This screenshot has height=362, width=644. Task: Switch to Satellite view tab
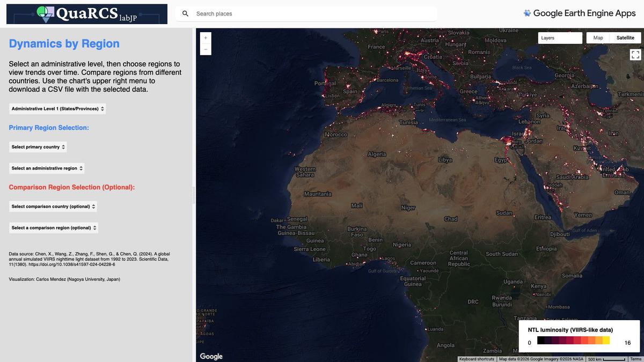(625, 38)
